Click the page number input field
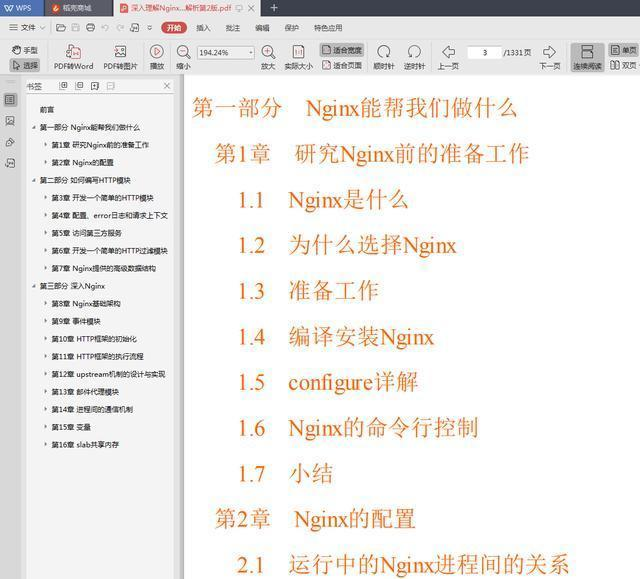640x579 pixels. pyautogui.click(x=484, y=53)
